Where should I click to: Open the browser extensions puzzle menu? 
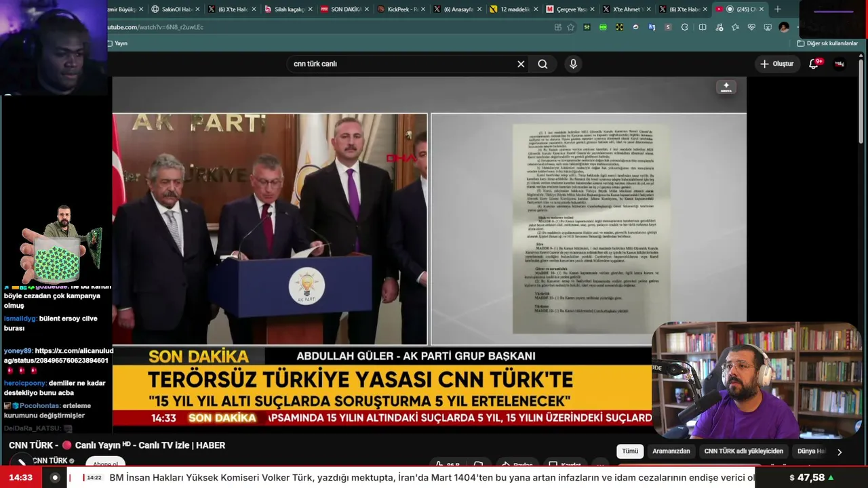(x=684, y=27)
